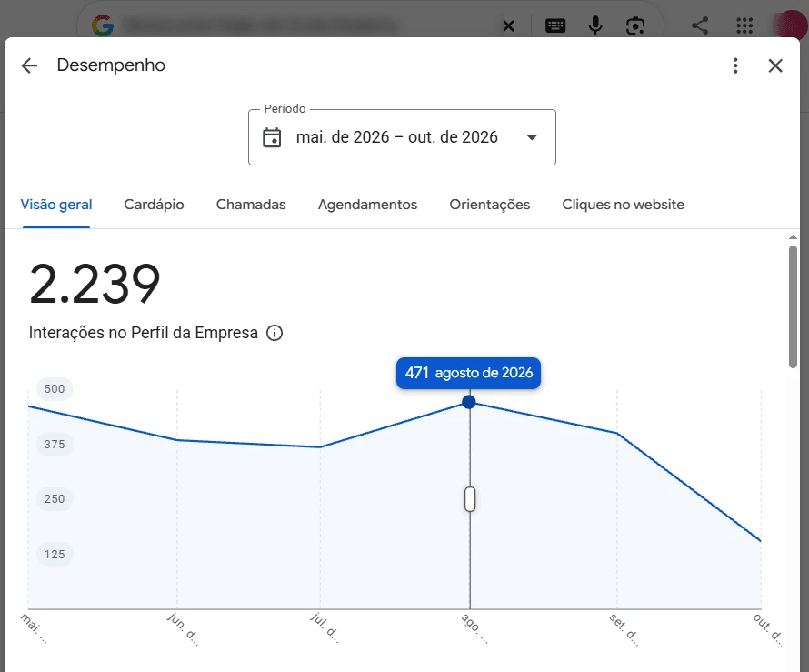This screenshot has height=672, width=809.
Task: Open the three-dot more options menu
Action: (x=735, y=65)
